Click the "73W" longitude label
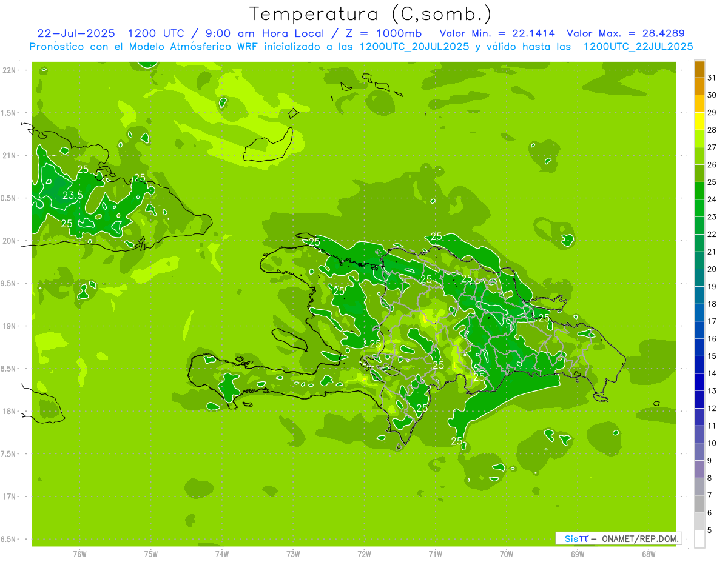Screen dimensions: 728x562 point(293,554)
